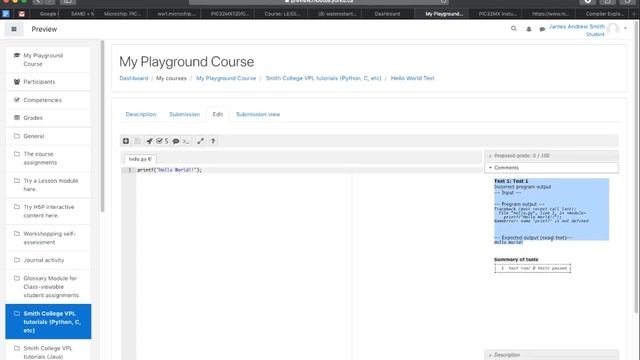Click the user avatar picture

[x=613, y=29]
